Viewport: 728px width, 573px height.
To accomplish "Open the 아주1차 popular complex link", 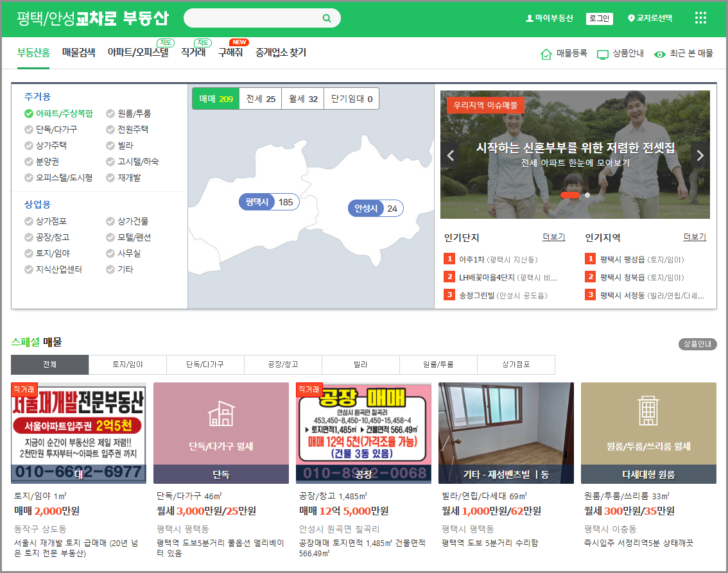I will [472, 258].
